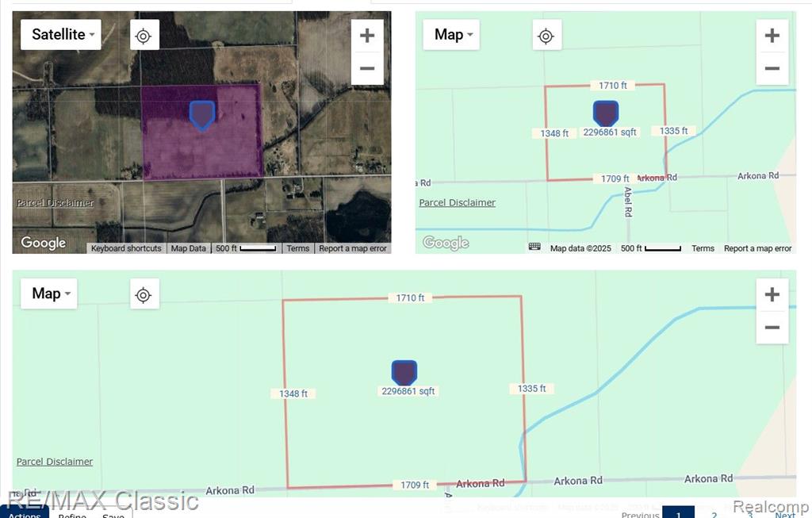Open the Actions menu

(x=25, y=514)
